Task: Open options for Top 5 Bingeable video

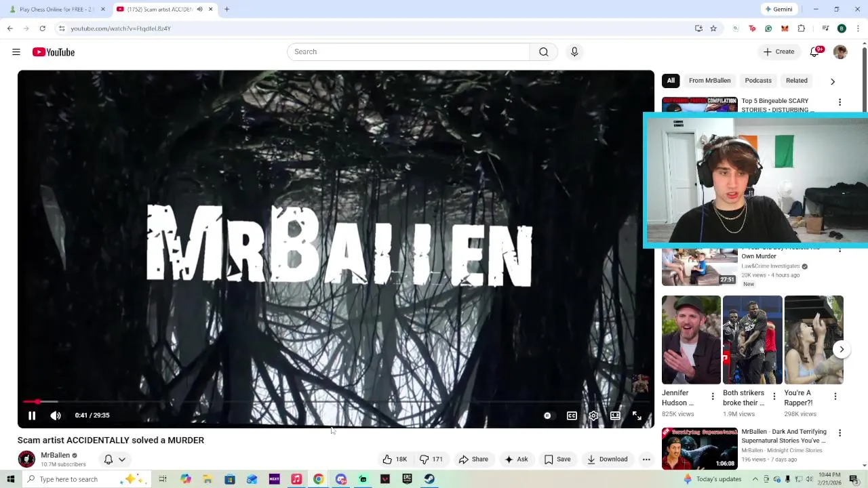Action: [840, 102]
